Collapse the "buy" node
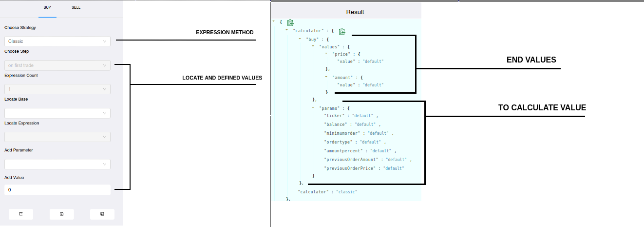The width and height of the screenshot is (644, 227). pos(300,39)
